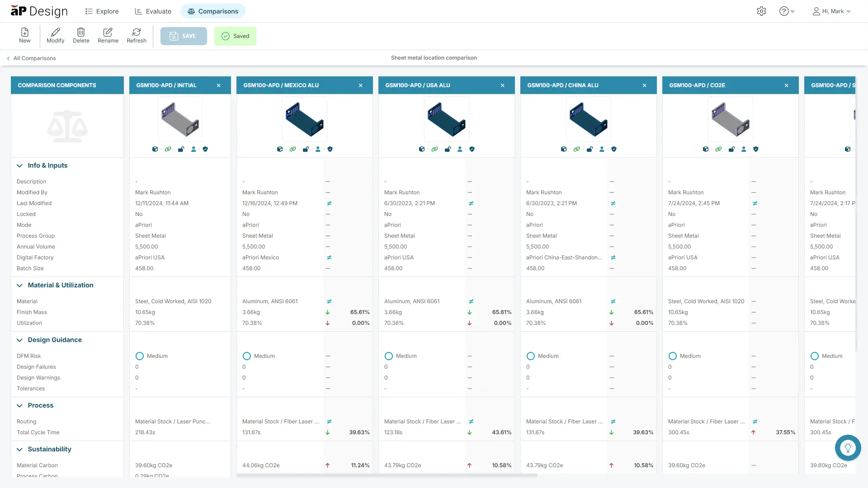Screen dimensions: 868x488
Task: Open the settings gear
Action: (761, 11)
